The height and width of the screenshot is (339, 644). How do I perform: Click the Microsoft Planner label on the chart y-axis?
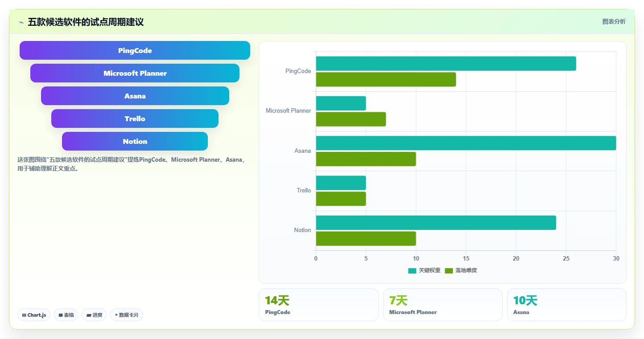(x=288, y=110)
